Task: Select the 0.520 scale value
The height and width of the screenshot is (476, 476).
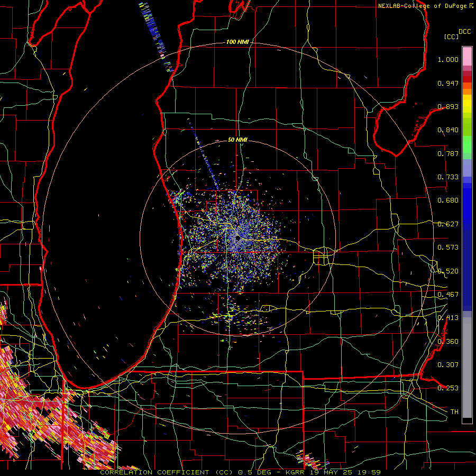Action: 448,271
